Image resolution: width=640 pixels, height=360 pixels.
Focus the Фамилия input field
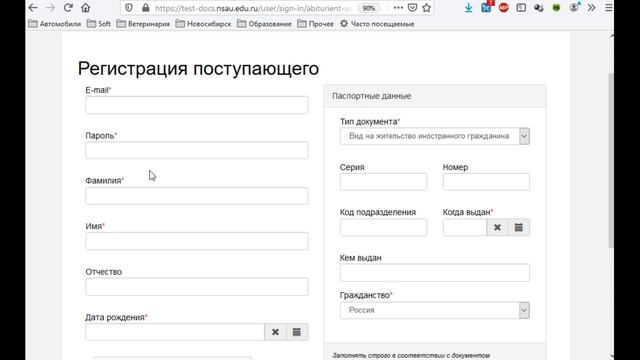point(197,196)
